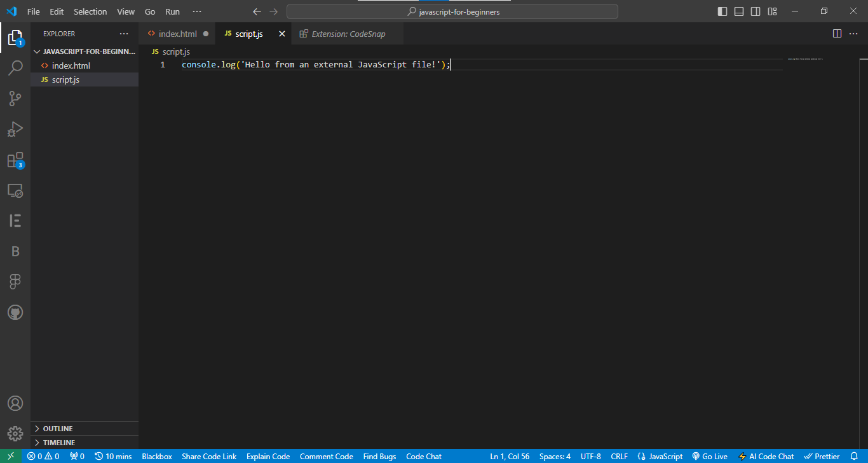
Task: Go back with the left arrow
Action: click(257, 11)
